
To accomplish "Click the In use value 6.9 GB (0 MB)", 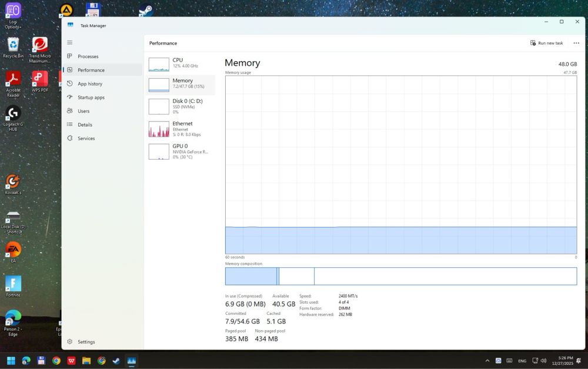I will pos(245,304).
